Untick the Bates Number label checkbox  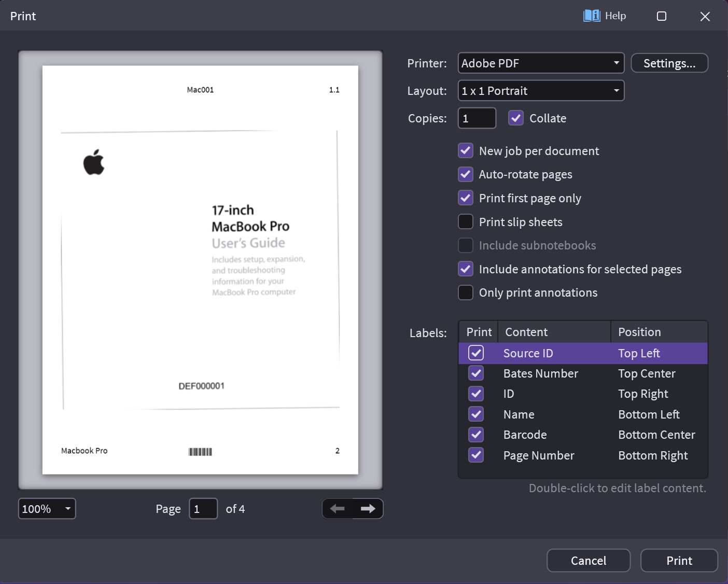pos(476,373)
